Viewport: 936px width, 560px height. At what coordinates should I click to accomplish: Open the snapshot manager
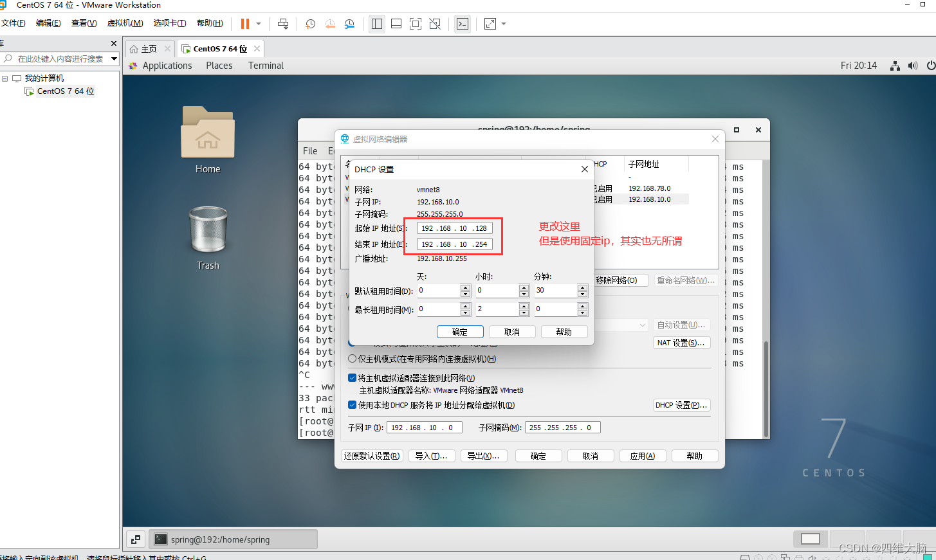coord(349,24)
